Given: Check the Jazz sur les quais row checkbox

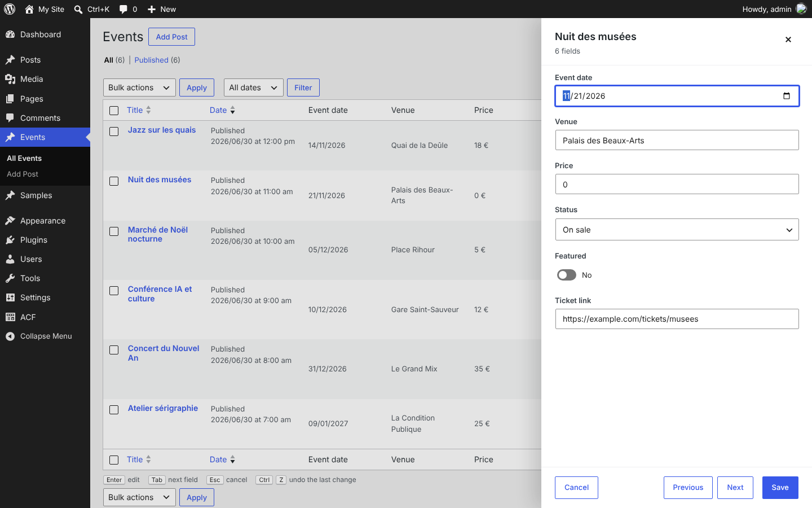Looking at the screenshot, I should [x=114, y=132].
